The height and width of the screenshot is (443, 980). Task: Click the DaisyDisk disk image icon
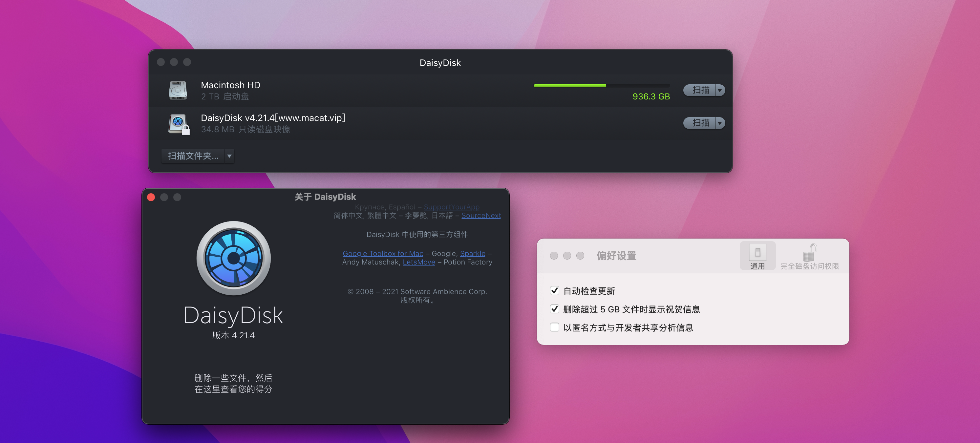click(x=178, y=124)
